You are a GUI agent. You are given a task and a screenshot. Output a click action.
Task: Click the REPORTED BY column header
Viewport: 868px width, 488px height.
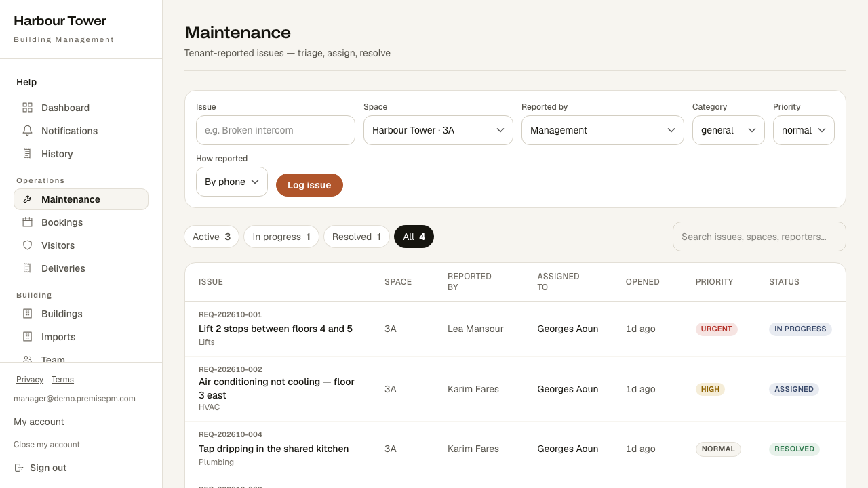469,282
